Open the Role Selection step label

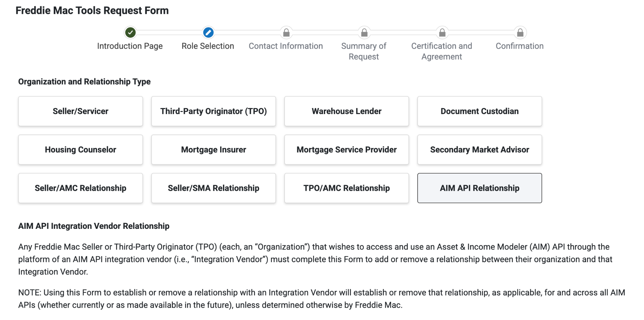tap(208, 46)
